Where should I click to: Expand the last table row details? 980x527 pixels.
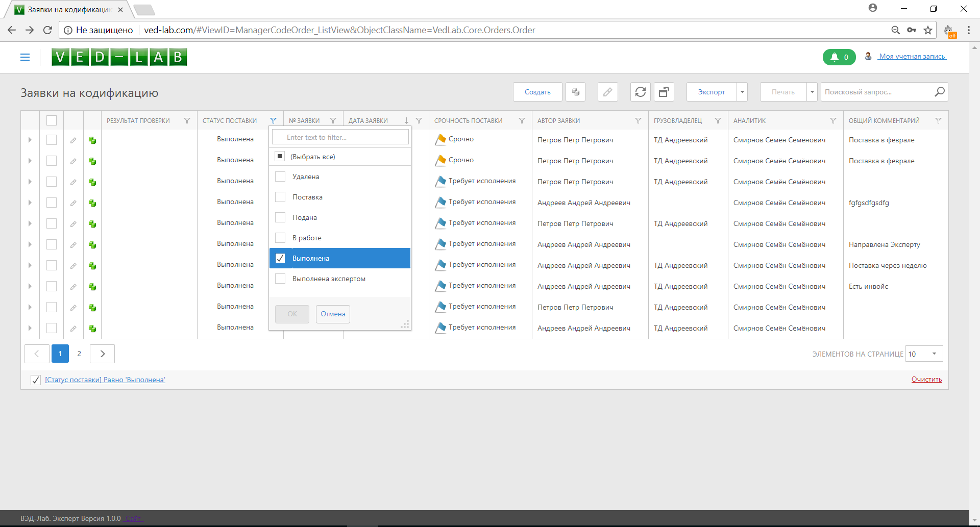(x=30, y=328)
